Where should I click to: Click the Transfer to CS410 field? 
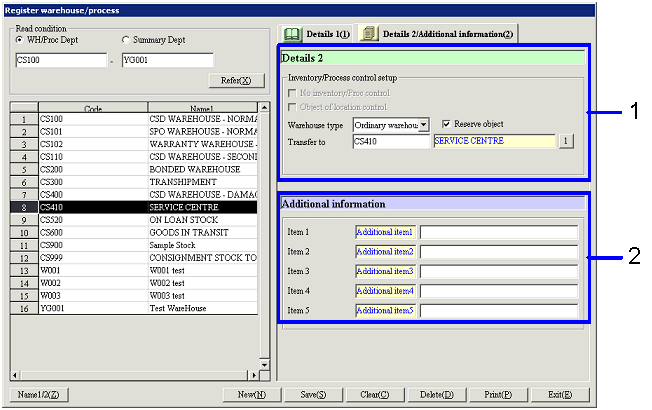tap(390, 141)
